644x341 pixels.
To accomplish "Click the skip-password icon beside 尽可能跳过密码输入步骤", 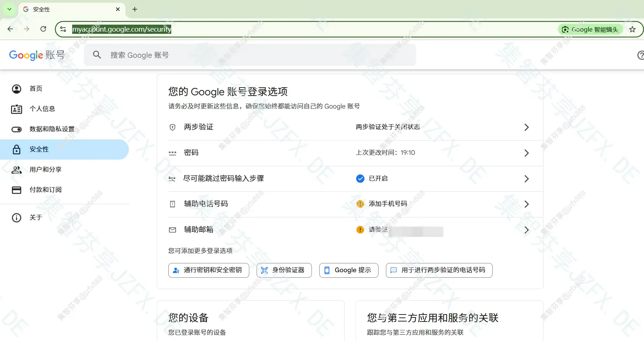I will pyautogui.click(x=172, y=179).
